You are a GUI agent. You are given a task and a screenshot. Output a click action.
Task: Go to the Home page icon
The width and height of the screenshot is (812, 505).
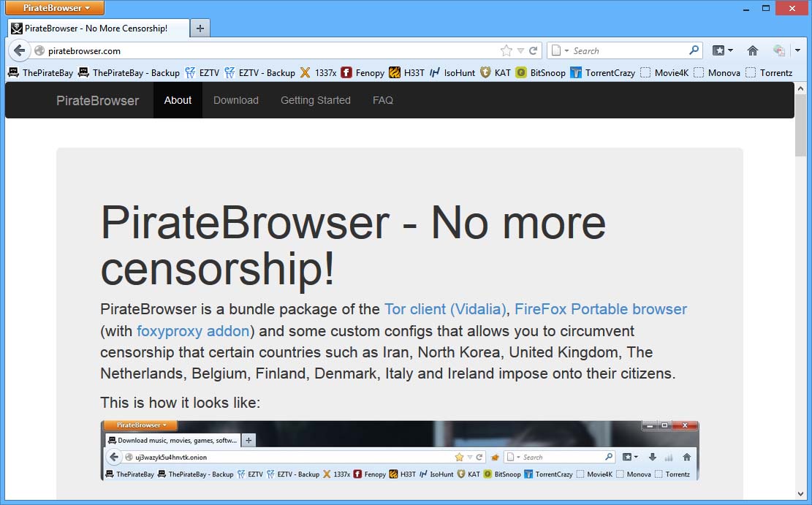[753, 50]
